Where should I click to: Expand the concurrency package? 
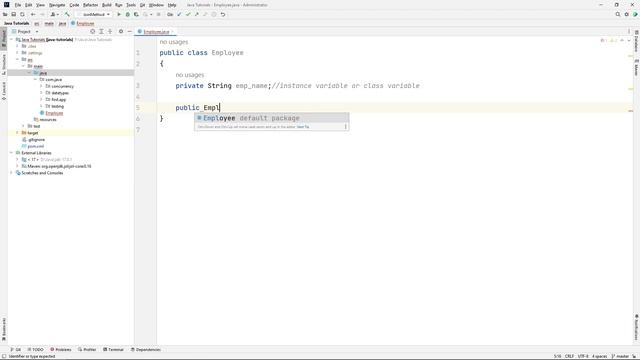[41, 86]
